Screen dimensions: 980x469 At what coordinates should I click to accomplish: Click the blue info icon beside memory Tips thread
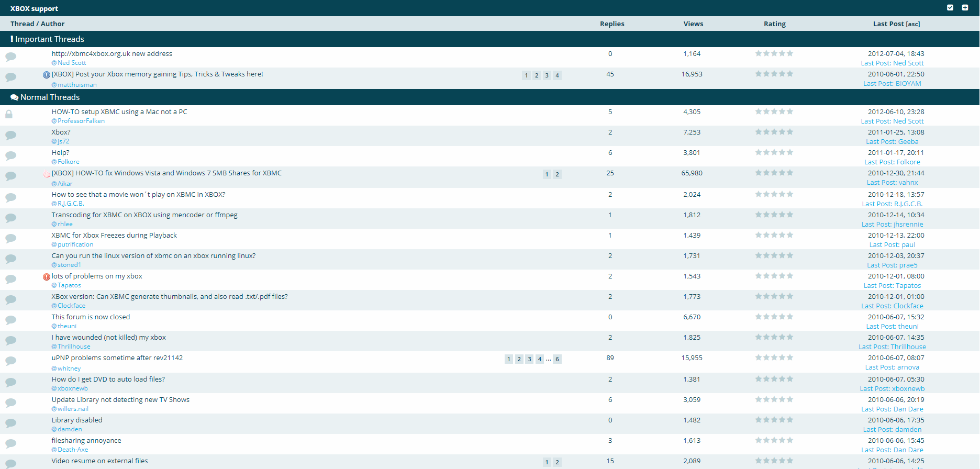pyautogui.click(x=46, y=75)
